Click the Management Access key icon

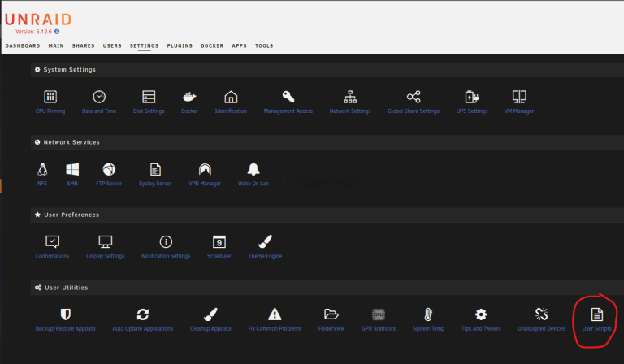(x=288, y=97)
